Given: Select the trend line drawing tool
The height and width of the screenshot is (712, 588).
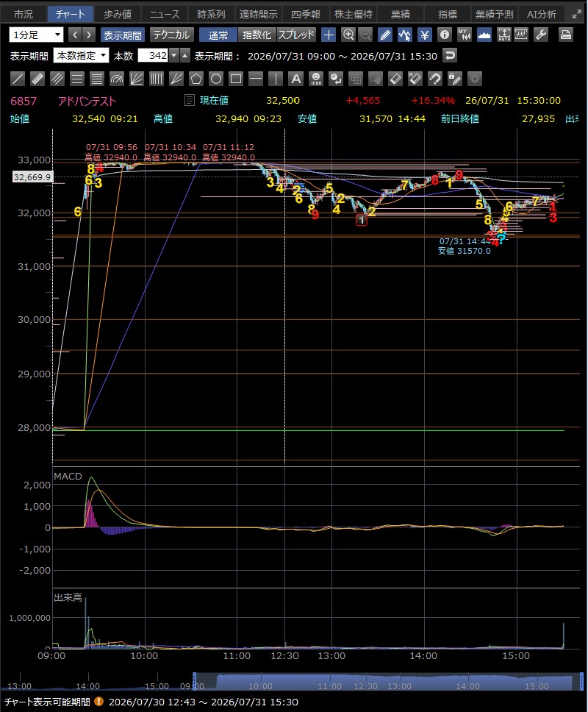Looking at the screenshot, I should (18, 79).
